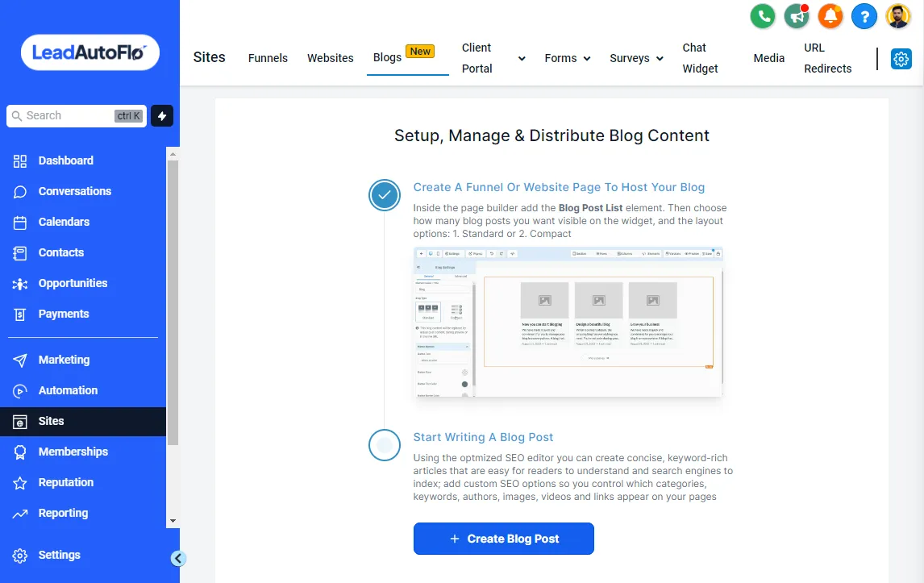Open the megaphone announcements icon
Viewport: 924px width, 583px height.
click(x=797, y=16)
